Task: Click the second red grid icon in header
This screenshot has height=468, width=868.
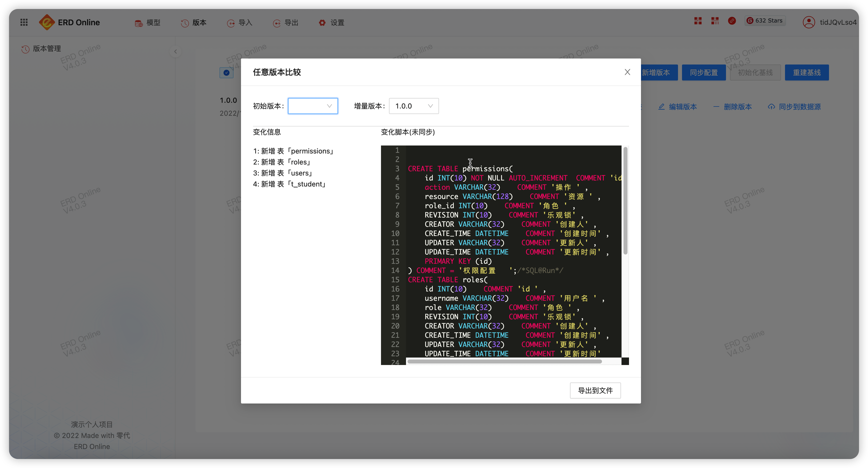Action: 715,21
